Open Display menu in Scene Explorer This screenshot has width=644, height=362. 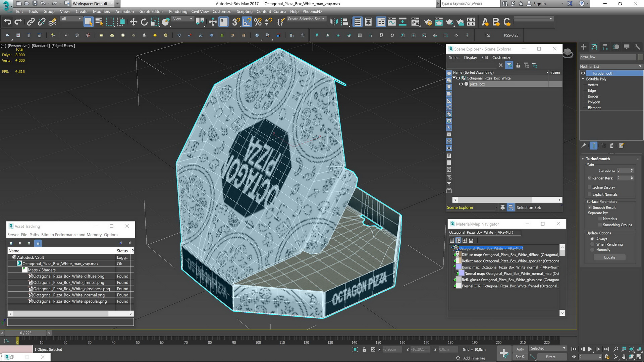click(x=470, y=58)
